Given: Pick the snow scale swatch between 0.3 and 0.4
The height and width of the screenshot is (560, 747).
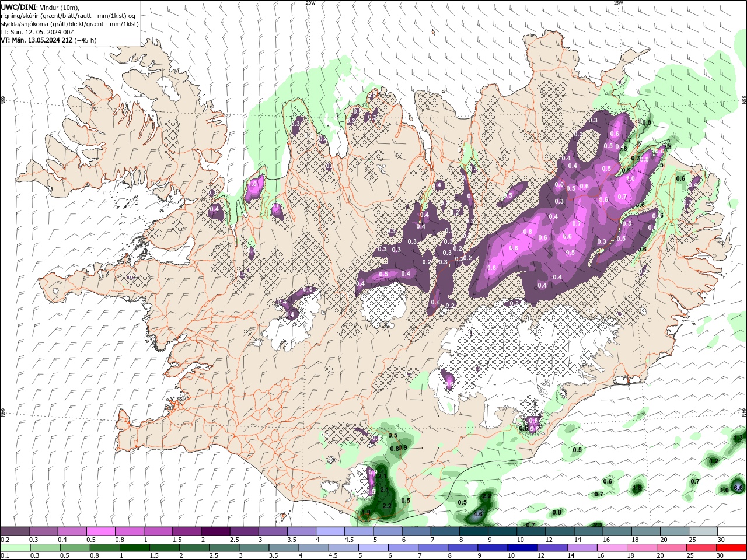Looking at the screenshot, I should 43,531.
